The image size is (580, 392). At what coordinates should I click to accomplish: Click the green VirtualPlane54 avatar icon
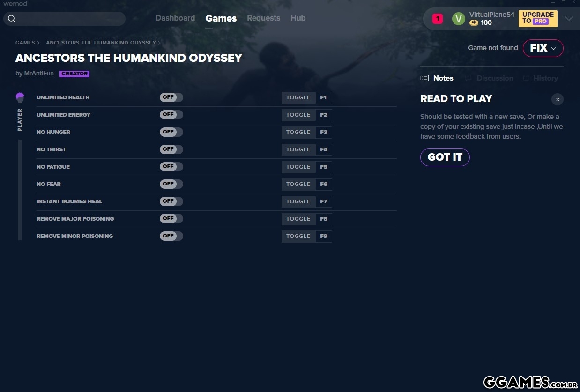point(458,19)
